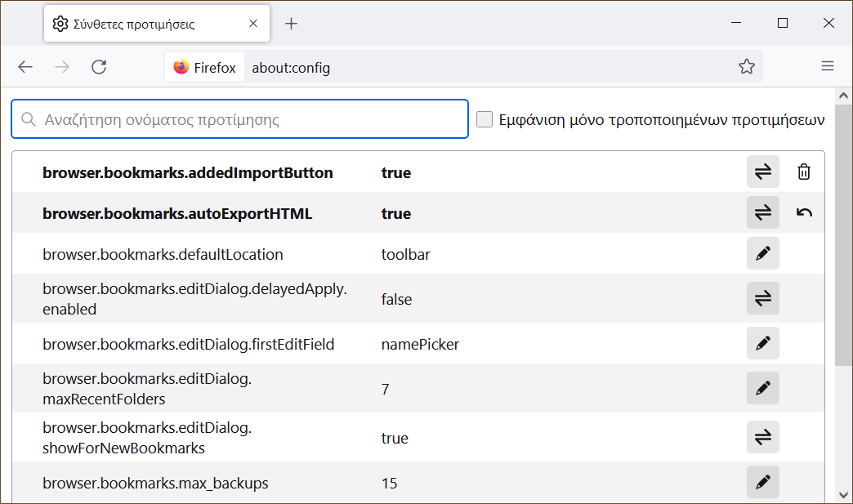Select browser.bookmarks.max_backups name text

tap(155, 484)
